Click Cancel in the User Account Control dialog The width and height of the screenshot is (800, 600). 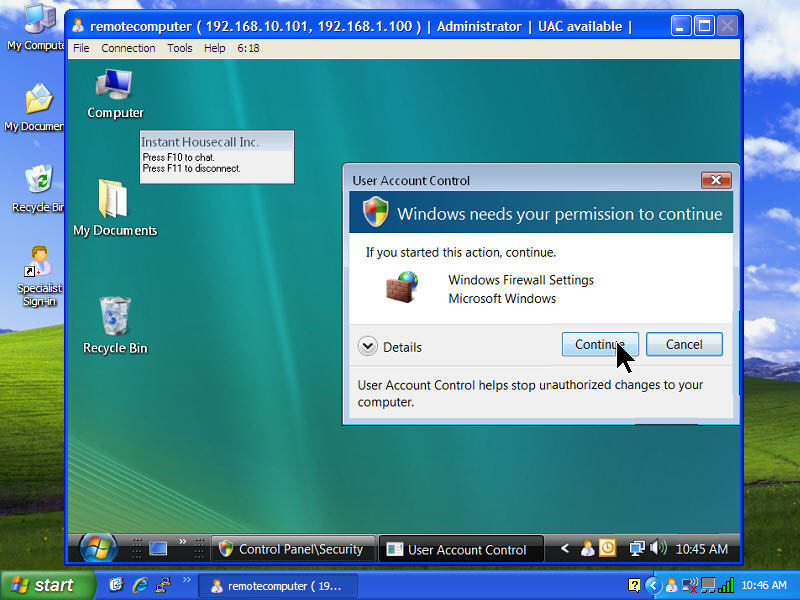[684, 344]
